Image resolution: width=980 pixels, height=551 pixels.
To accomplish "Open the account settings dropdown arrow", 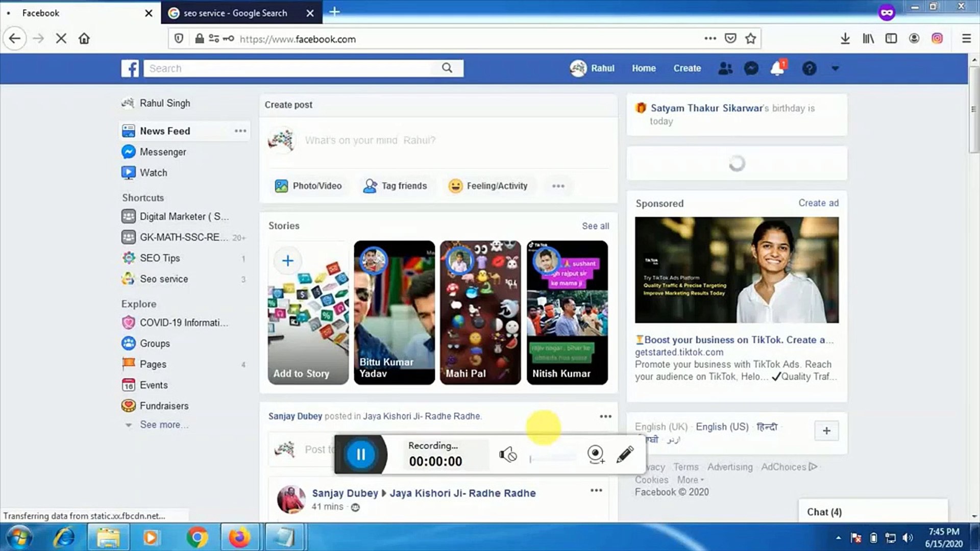I will click(x=835, y=68).
